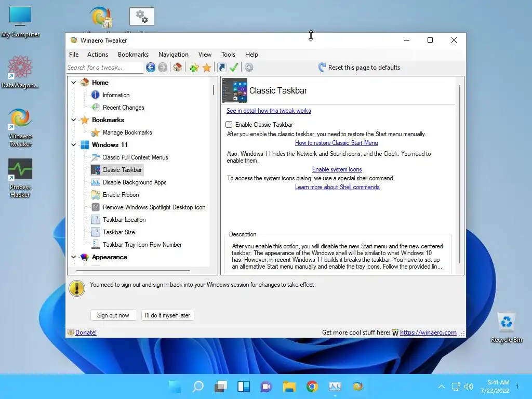Click Enable system icons link
532x399 pixels.
click(337, 169)
